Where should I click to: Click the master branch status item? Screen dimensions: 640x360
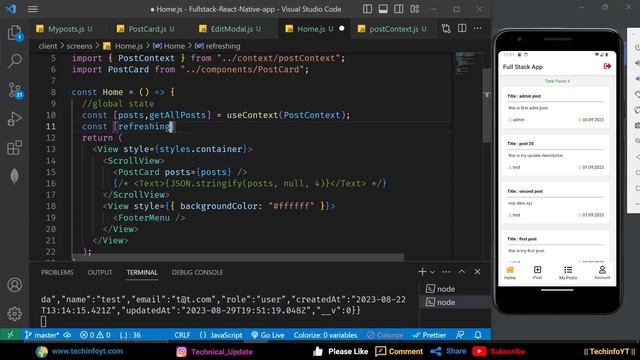pos(41,335)
